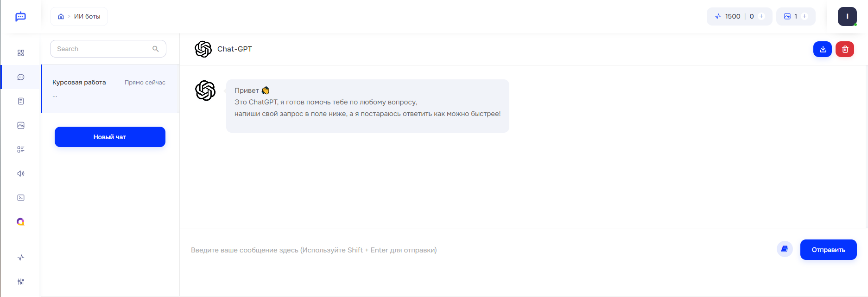Click the ChatGPT avatar beside greeting

(x=205, y=90)
